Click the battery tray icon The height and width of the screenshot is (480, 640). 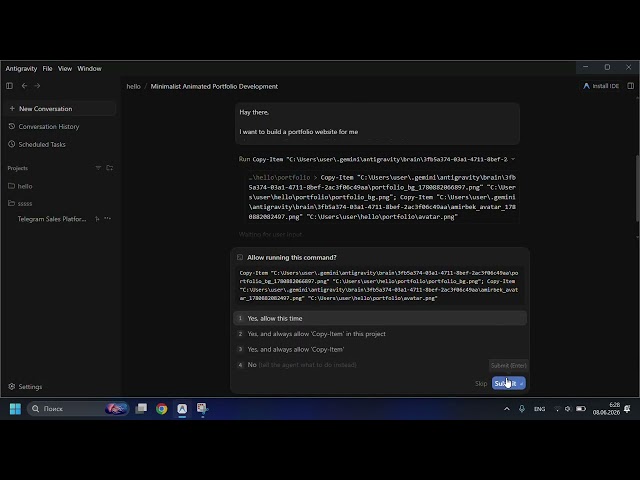pyautogui.click(x=581, y=409)
